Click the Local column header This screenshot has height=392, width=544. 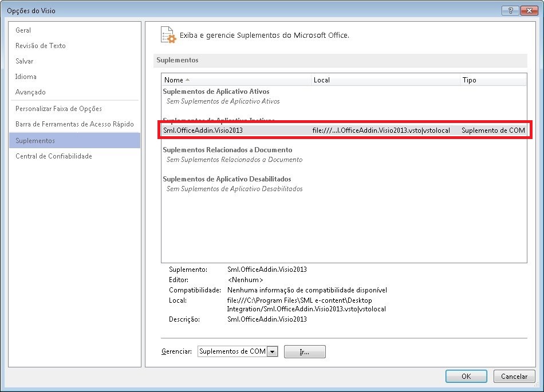coord(321,80)
